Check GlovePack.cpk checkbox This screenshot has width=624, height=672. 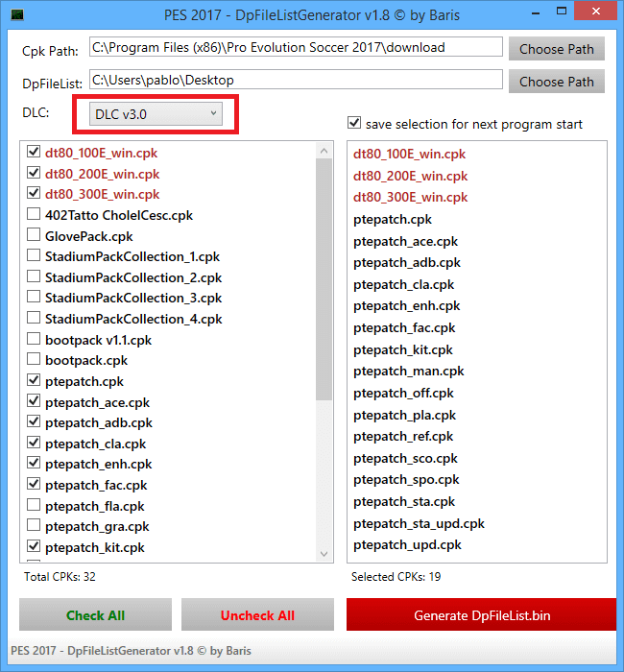tap(34, 235)
